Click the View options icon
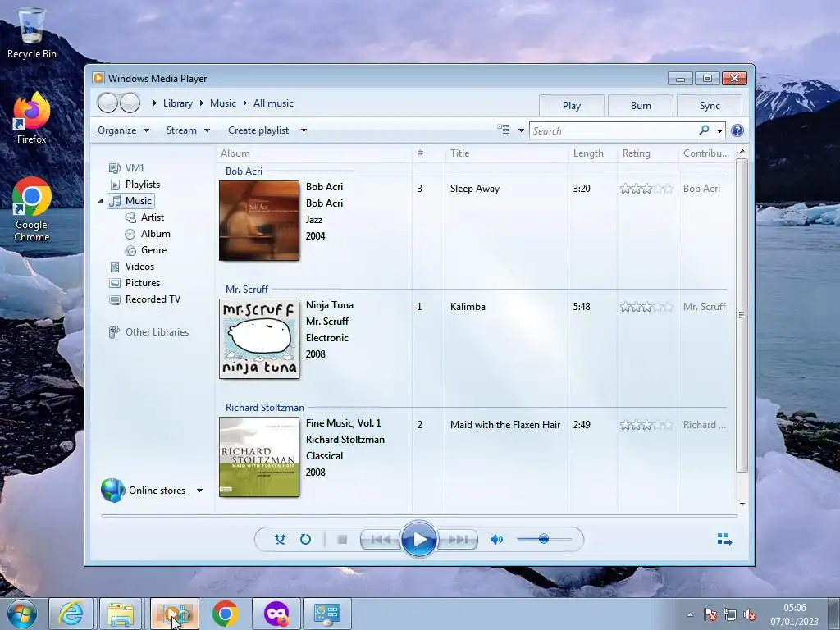 [503, 130]
